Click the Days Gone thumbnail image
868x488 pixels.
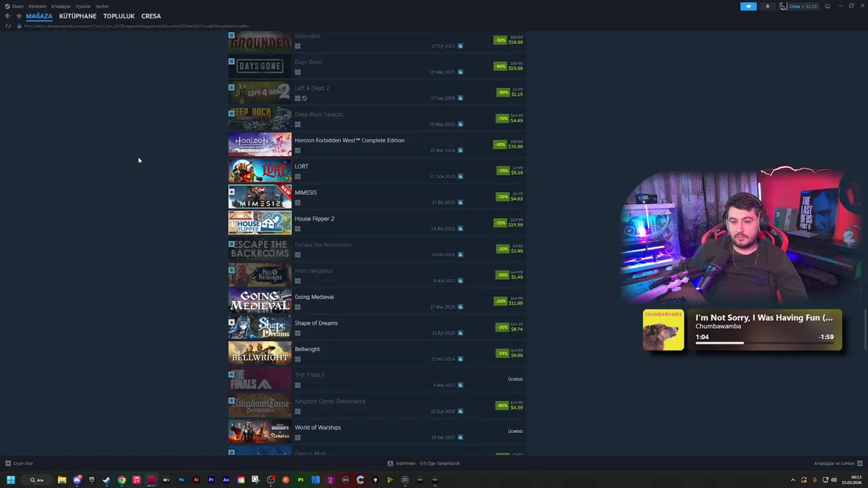[x=260, y=66]
